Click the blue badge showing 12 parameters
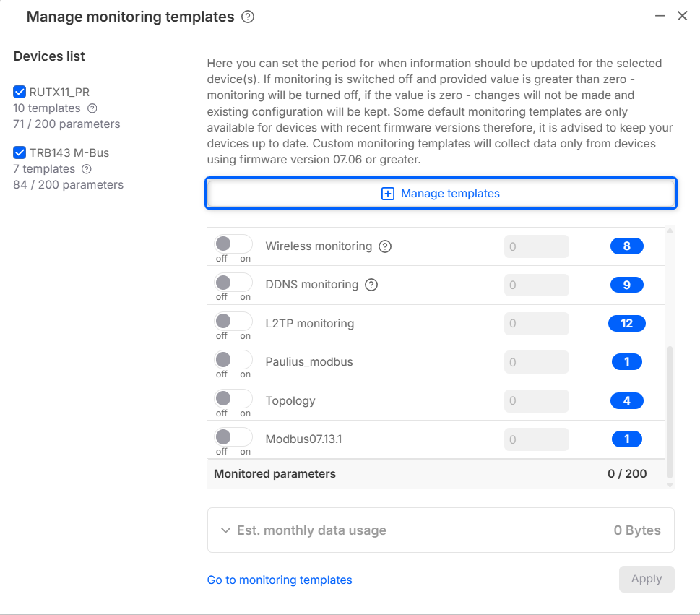The width and height of the screenshot is (700, 615). [x=626, y=323]
